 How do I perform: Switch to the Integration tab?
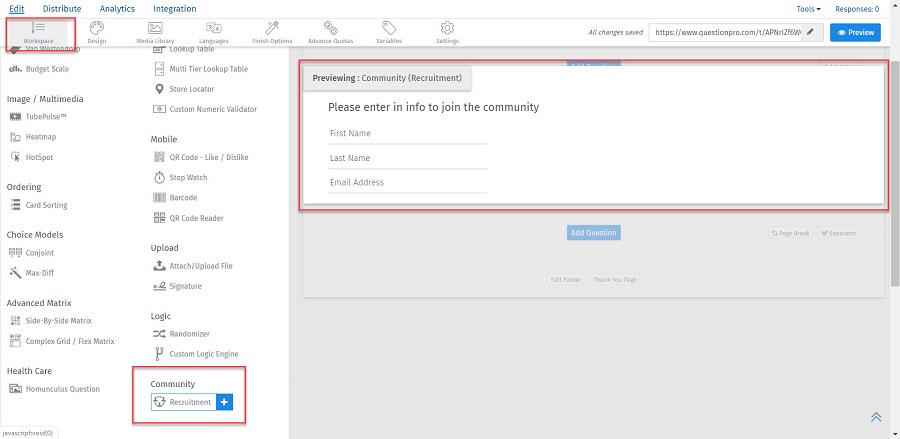point(174,9)
